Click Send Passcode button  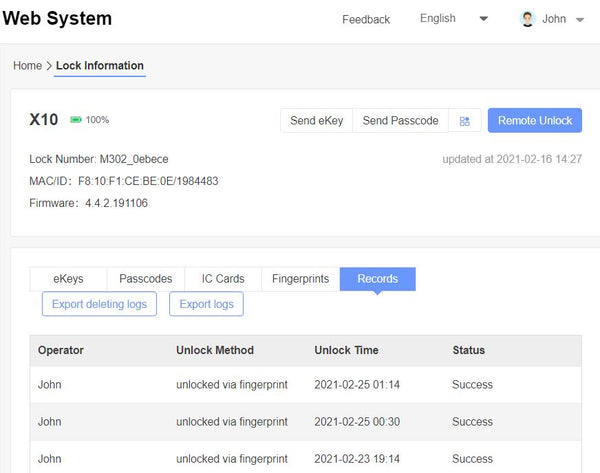(x=400, y=121)
